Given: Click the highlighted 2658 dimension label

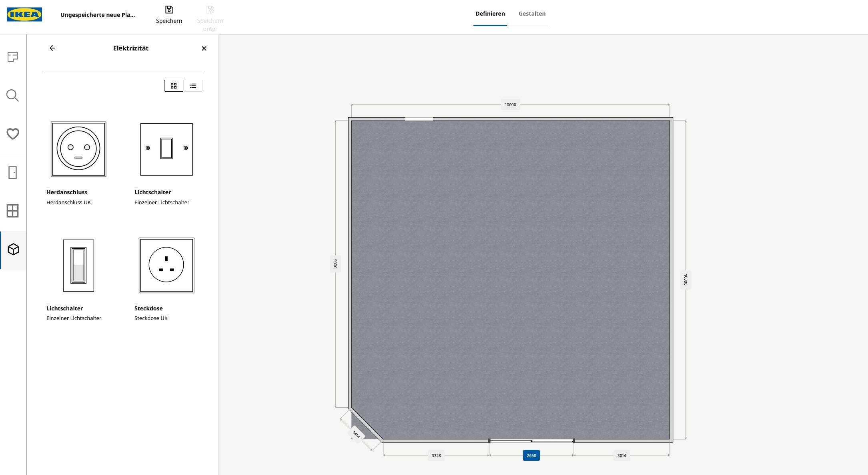Looking at the screenshot, I should pyautogui.click(x=531, y=455).
